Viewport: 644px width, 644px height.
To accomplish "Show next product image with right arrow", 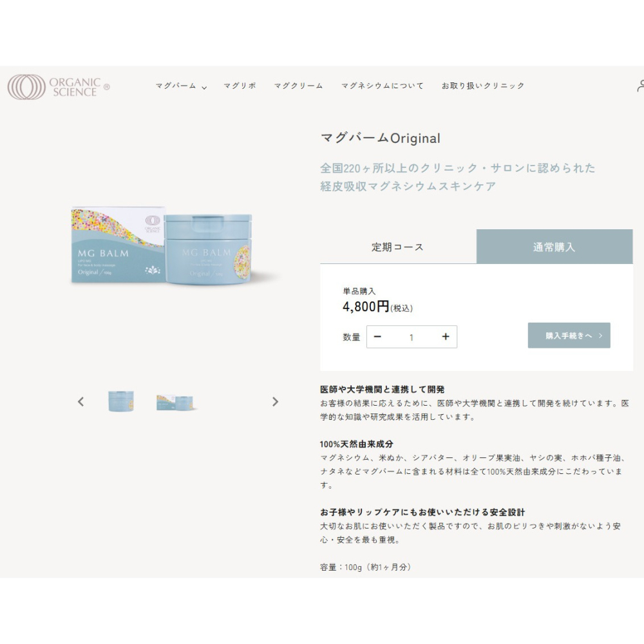I will point(275,402).
